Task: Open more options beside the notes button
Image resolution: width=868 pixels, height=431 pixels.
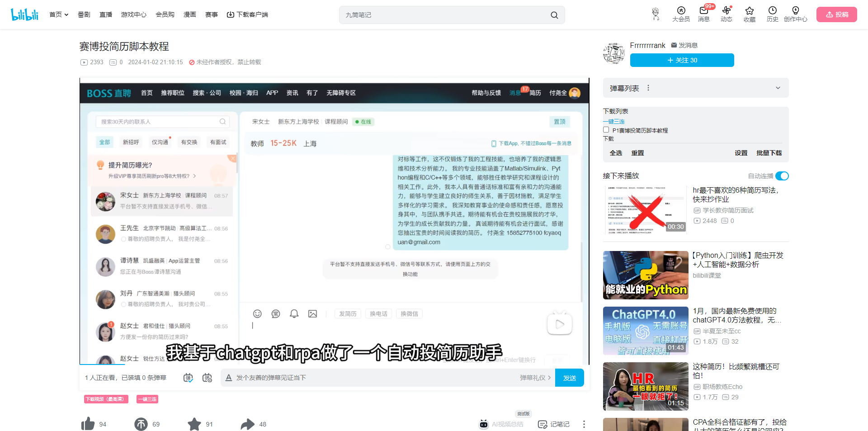Action: (584, 424)
